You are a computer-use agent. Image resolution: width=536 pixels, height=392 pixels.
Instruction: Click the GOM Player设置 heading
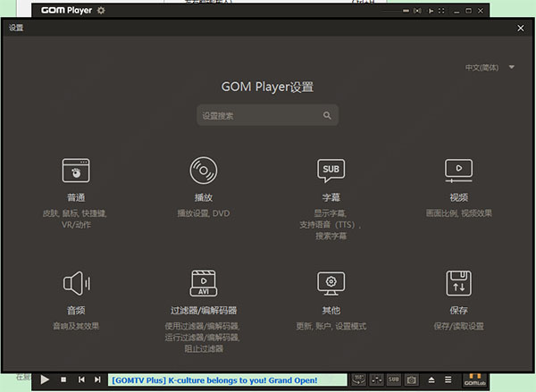coord(267,87)
